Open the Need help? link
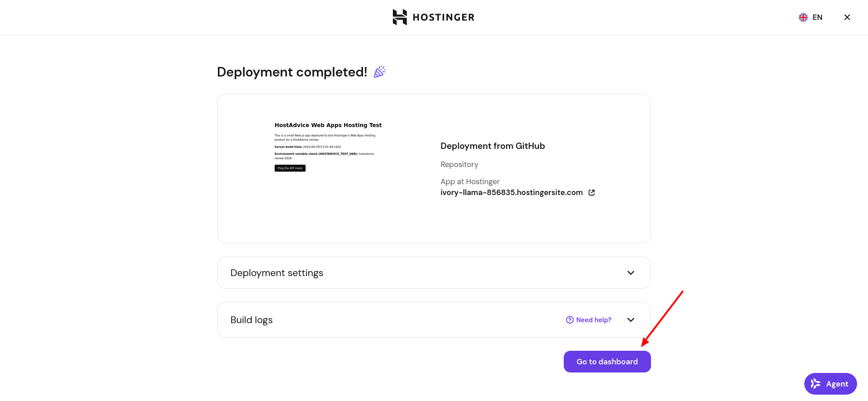This screenshot has height=401, width=868. (x=589, y=320)
